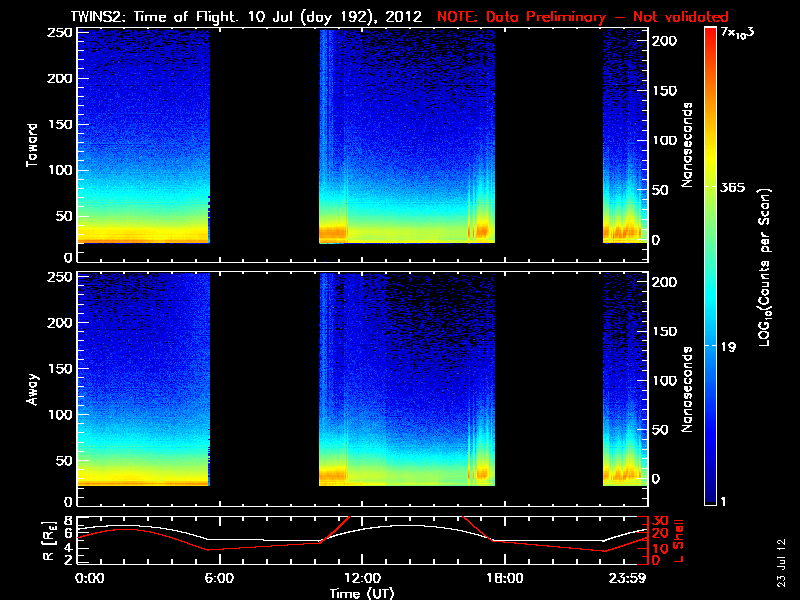Click the 'Away' axis label

coord(32,389)
